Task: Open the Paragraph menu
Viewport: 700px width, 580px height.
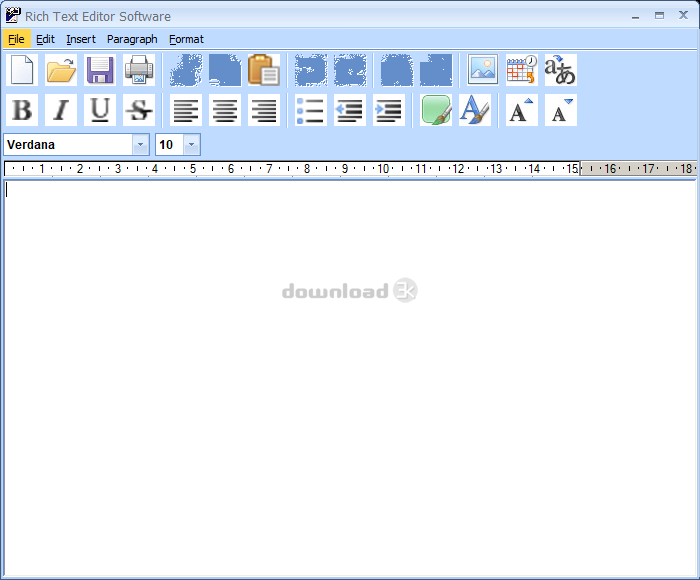Action: point(132,39)
